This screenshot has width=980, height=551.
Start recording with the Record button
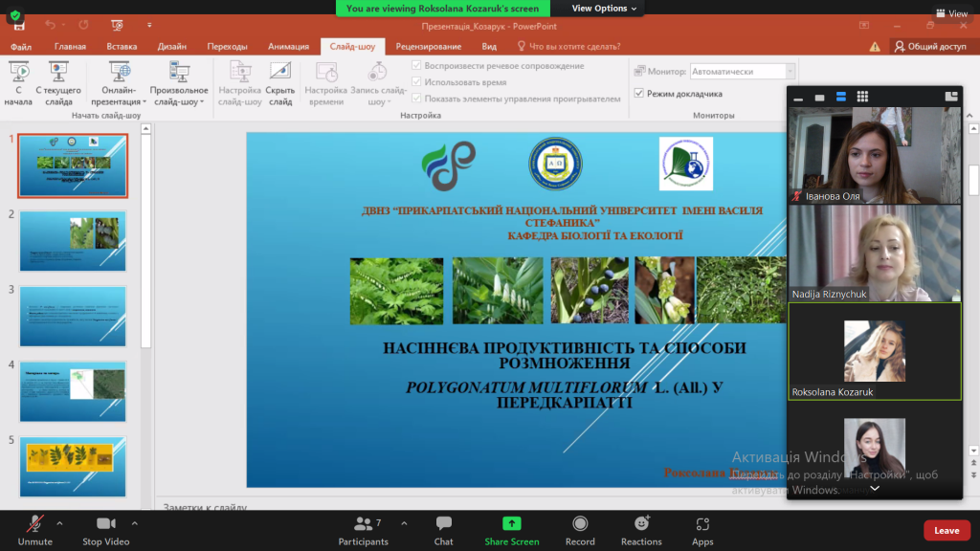point(579,524)
